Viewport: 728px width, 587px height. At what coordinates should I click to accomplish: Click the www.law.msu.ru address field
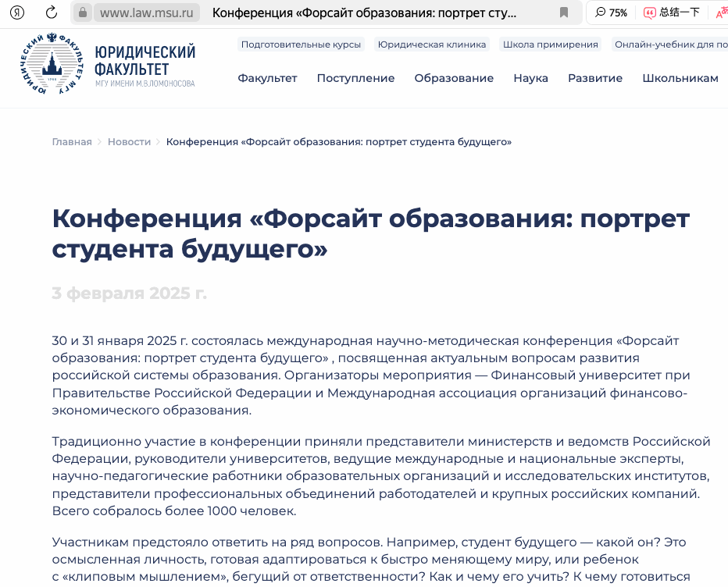(x=147, y=12)
